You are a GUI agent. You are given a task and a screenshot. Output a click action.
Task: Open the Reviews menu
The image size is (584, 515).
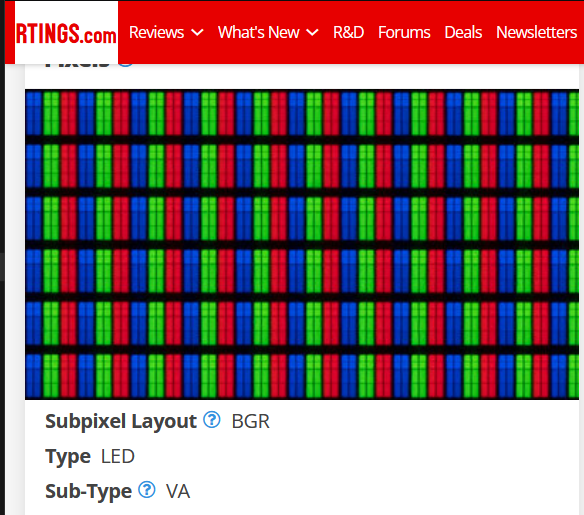[156, 32]
